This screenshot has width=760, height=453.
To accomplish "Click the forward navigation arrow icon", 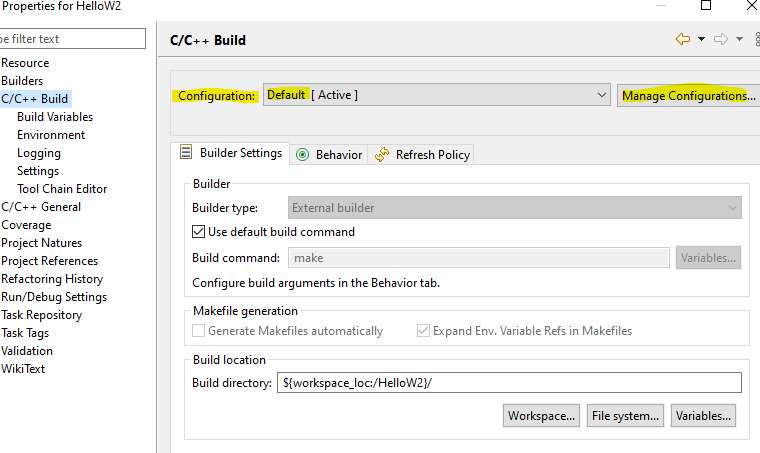I will 721,39.
